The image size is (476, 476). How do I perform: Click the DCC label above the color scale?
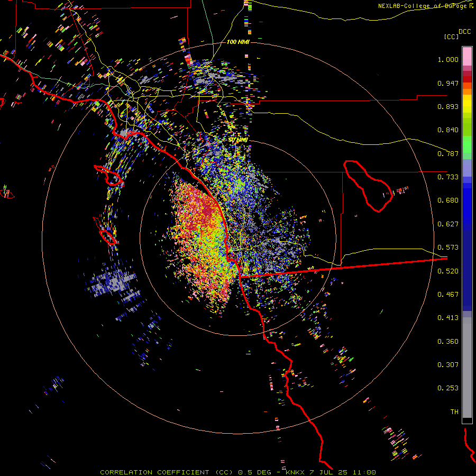coord(465,32)
